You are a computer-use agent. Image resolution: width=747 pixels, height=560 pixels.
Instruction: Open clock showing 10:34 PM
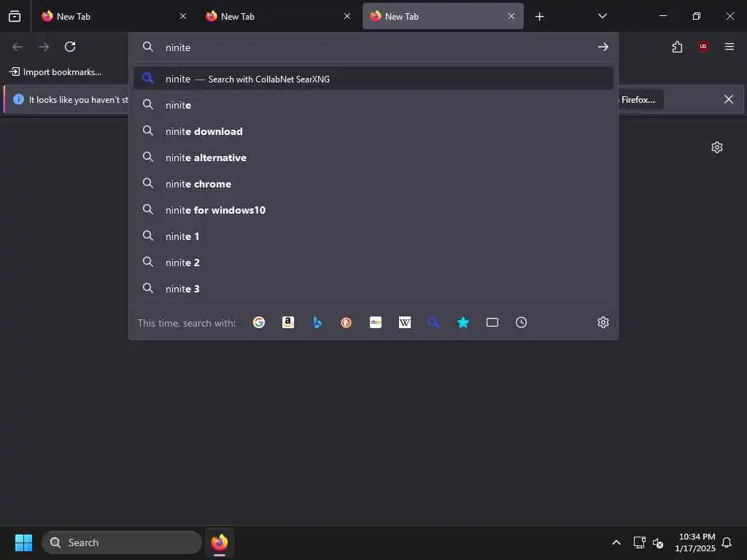695,542
